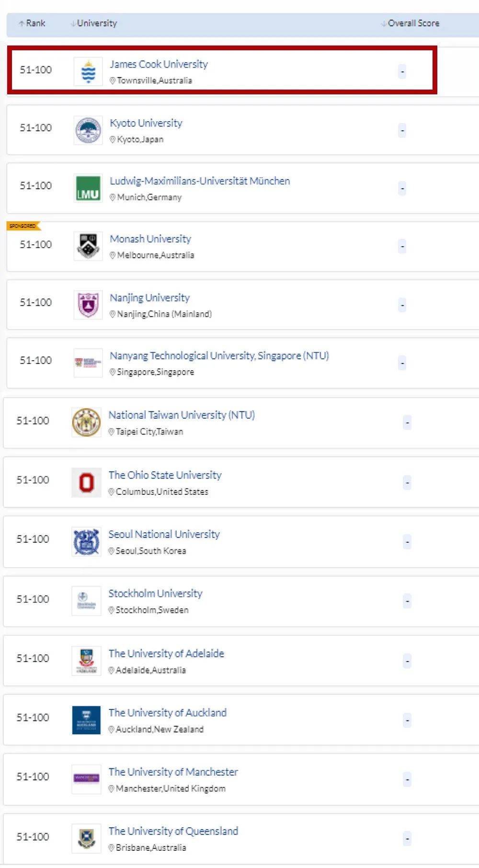Open the Nanyang Technological University link

(219, 355)
